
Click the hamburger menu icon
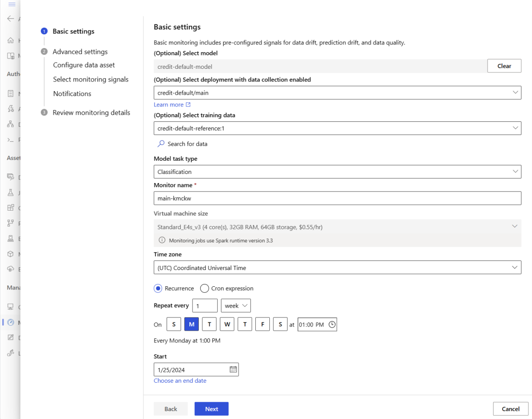(12, 5)
